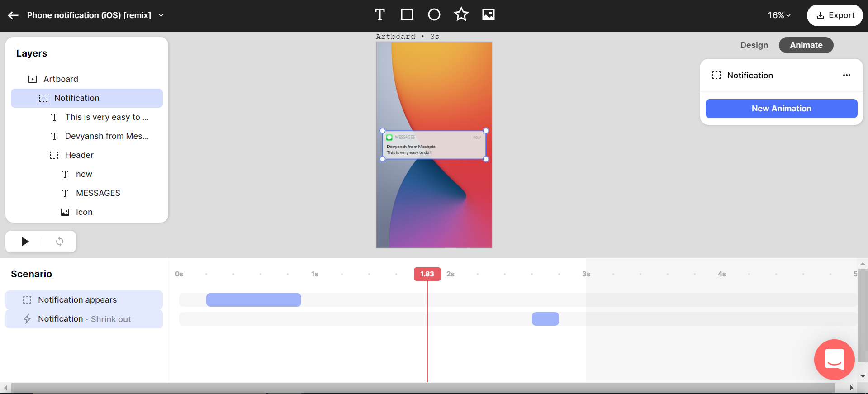This screenshot has width=868, height=394.
Task: Click the Header layer's group icon
Action: coord(54,155)
